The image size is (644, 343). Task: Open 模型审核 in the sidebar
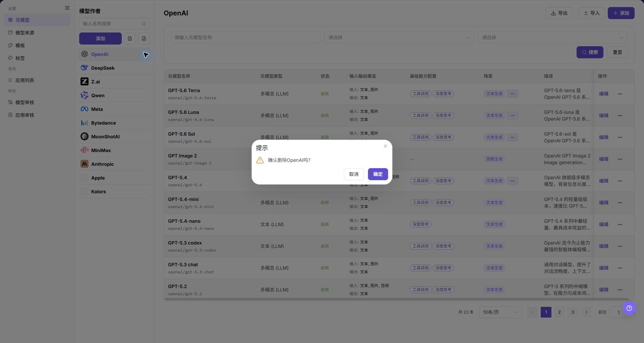coord(37,102)
